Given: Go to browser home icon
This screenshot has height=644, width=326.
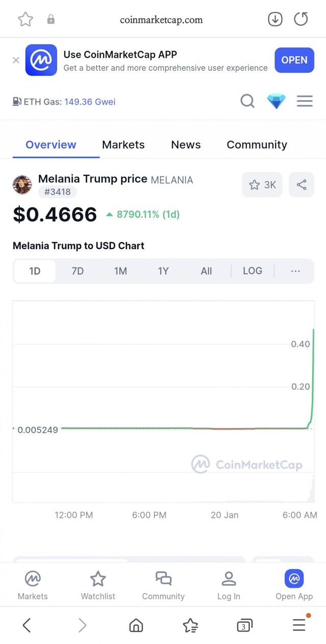Looking at the screenshot, I should pyautogui.click(x=136, y=625).
